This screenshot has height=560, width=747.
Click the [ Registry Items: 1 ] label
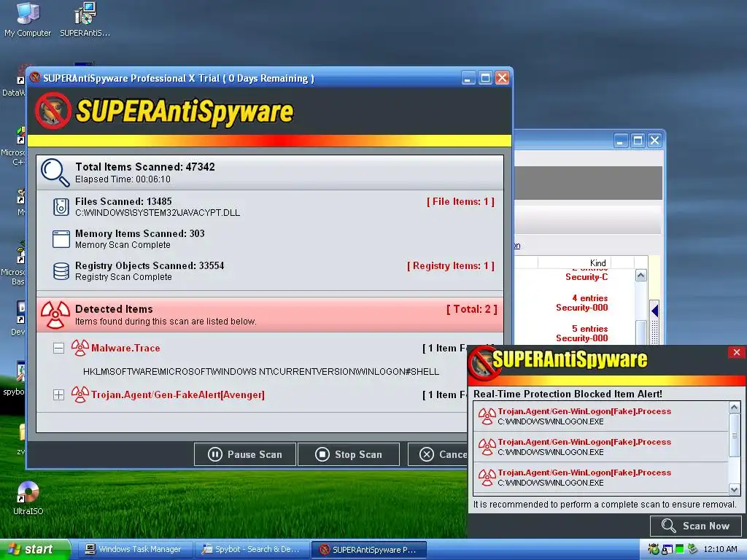[451, 265]
